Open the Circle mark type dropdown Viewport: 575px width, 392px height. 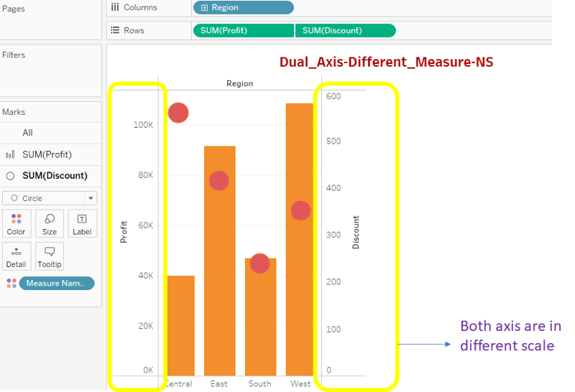(91, 198)
